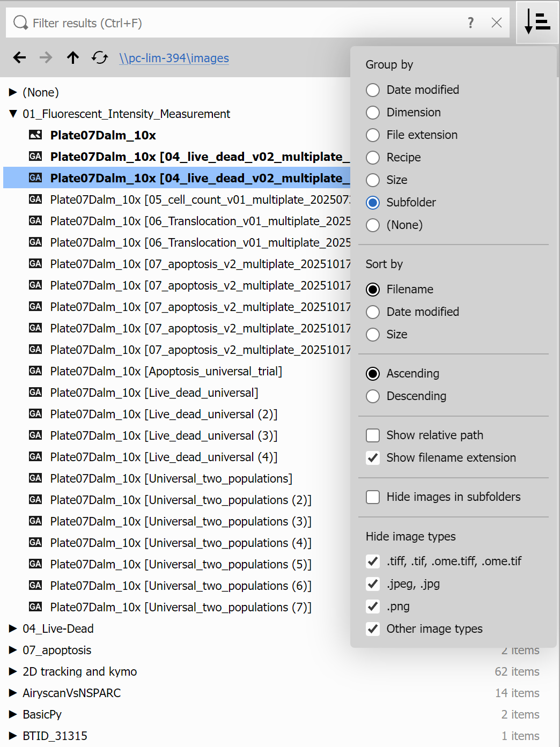This screenshot has height=747, width=560.
Task: Expand the AiryscanVsNSPARC folder
Action: [13, 693]
